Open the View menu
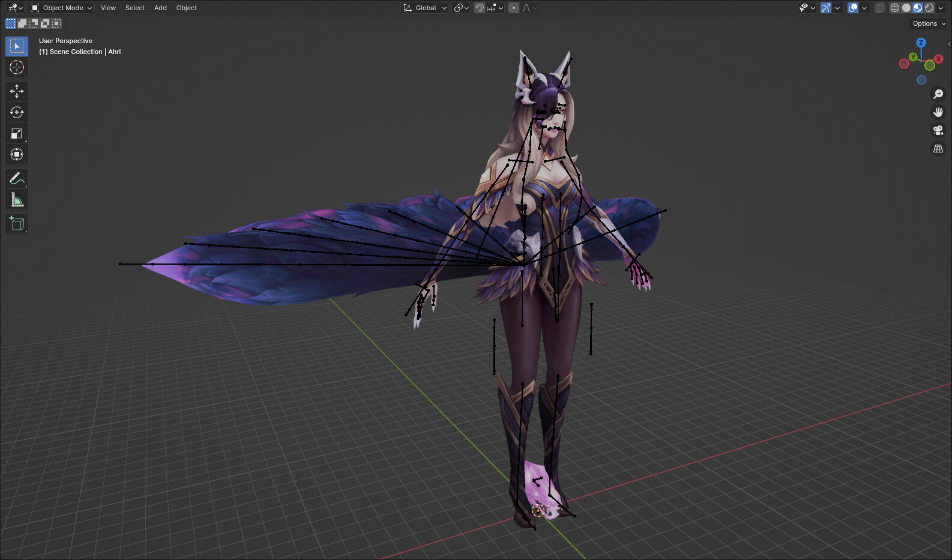Screen dimensions: 952x560 point(108,8)
